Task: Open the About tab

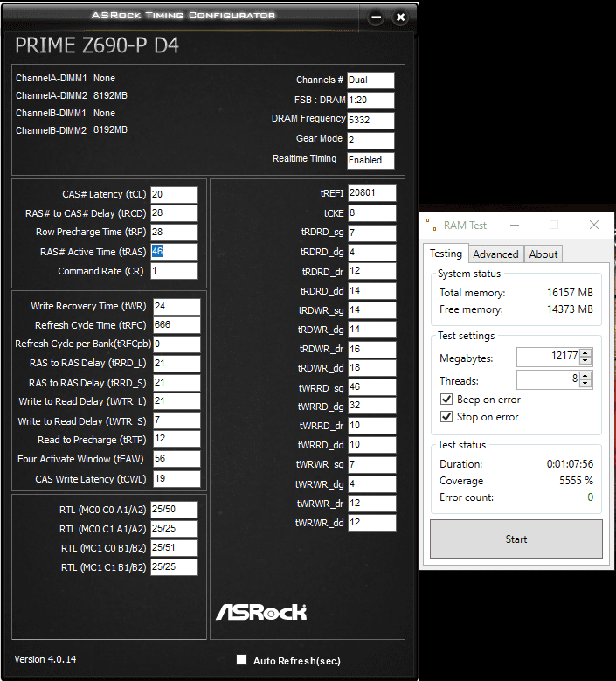Action: (543, 254)
